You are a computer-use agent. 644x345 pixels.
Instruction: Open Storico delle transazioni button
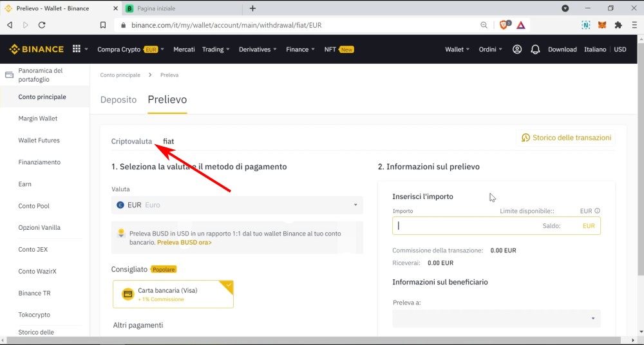click(566, 138)
